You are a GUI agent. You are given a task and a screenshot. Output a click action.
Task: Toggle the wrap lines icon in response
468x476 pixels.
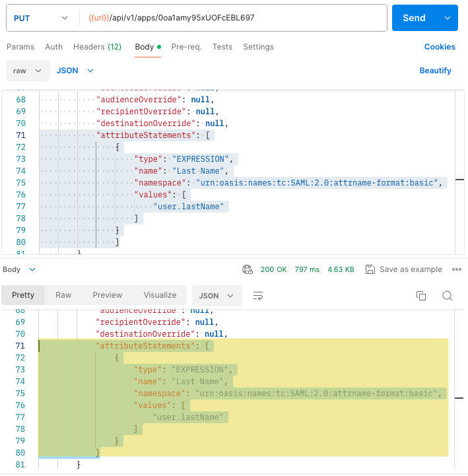coord(258,296)
